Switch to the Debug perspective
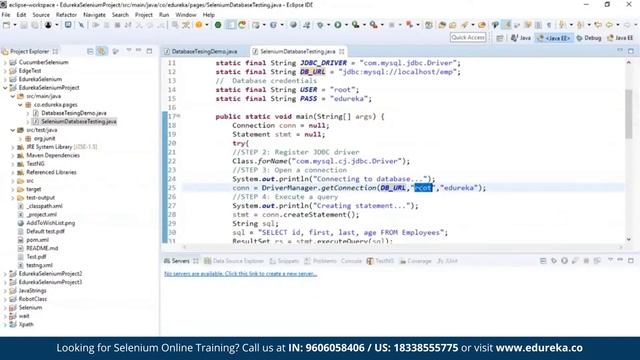This screenshot has height=360, width=640. click(x=589, y=38)
